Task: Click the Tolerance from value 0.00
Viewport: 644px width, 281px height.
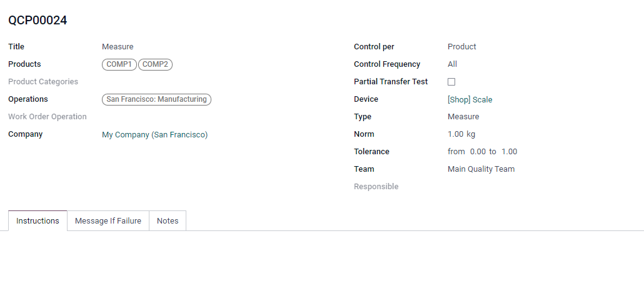Action: tap(478, 152)
